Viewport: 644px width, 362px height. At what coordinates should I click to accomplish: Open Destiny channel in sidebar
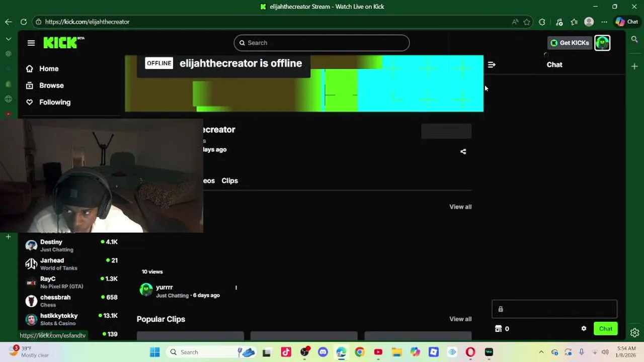[71, 245]
